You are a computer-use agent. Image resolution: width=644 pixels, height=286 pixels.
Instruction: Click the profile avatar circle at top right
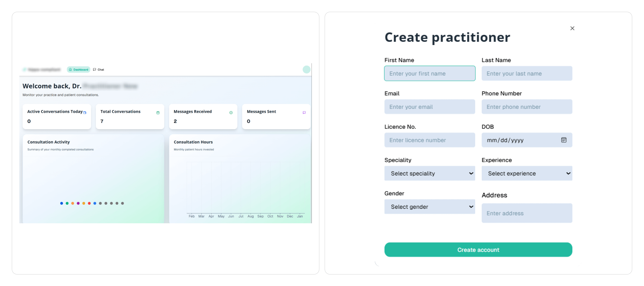click(306, 69)
